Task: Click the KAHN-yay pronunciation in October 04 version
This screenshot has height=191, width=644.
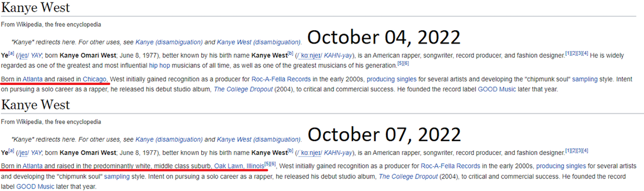Action: click(x=338, y=56)
